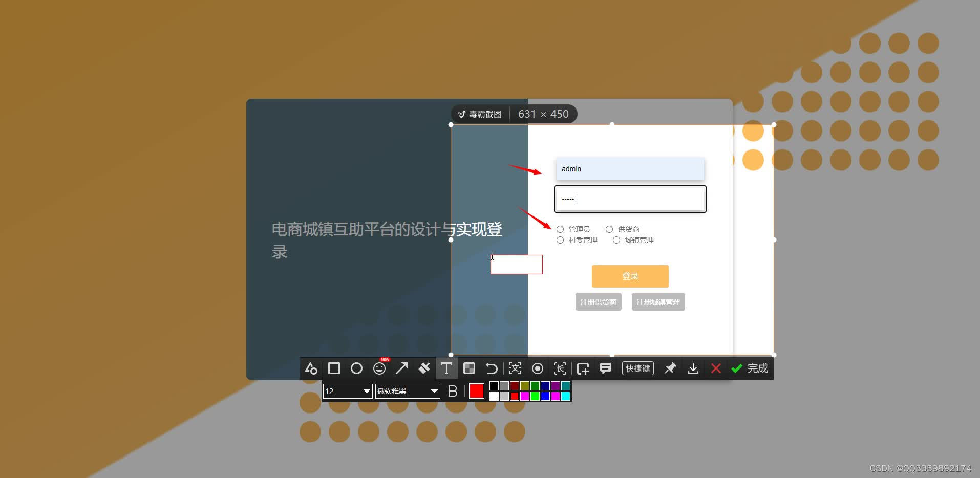Start screen recording from toolbar
Screen dimensions: 980x478
click(x=538, y=368)
